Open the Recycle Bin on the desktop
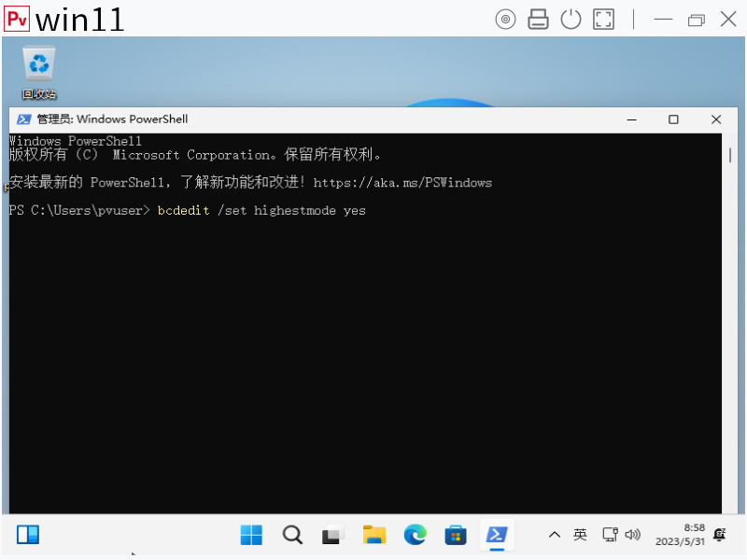Viewport: 747px width, 560px height. (39, 73)
